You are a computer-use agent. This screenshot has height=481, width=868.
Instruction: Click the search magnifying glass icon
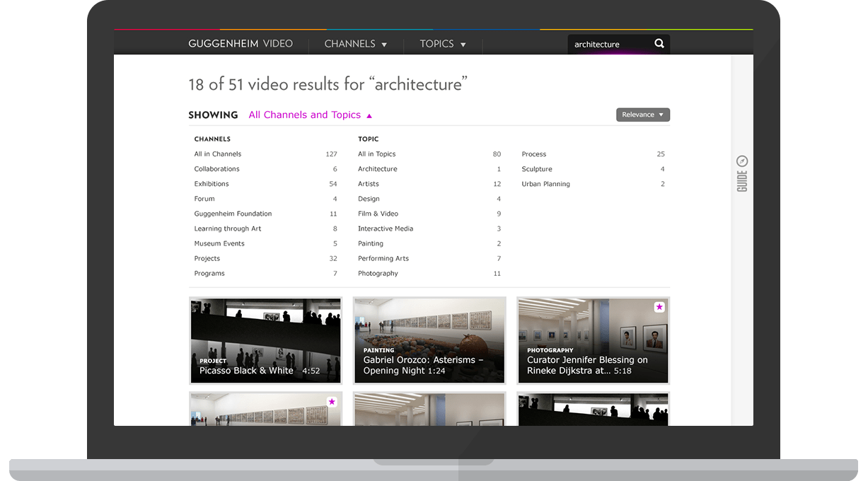pos(659,43)
